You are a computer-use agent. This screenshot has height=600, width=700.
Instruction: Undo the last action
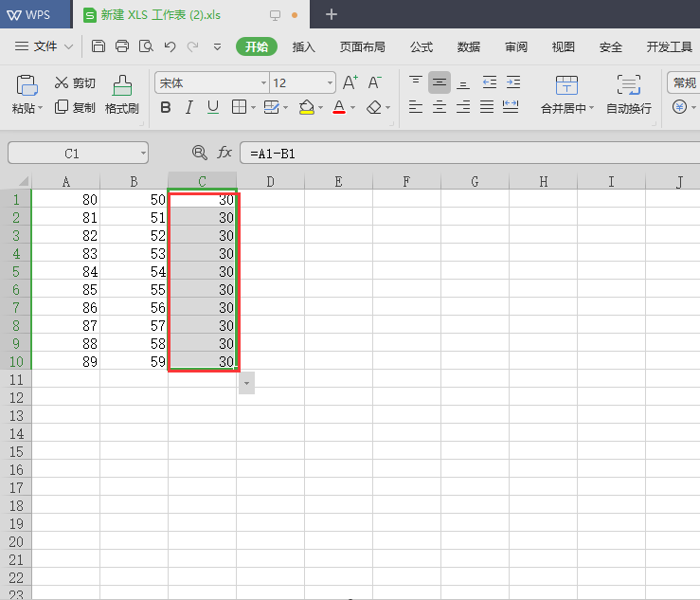(170, 46)
